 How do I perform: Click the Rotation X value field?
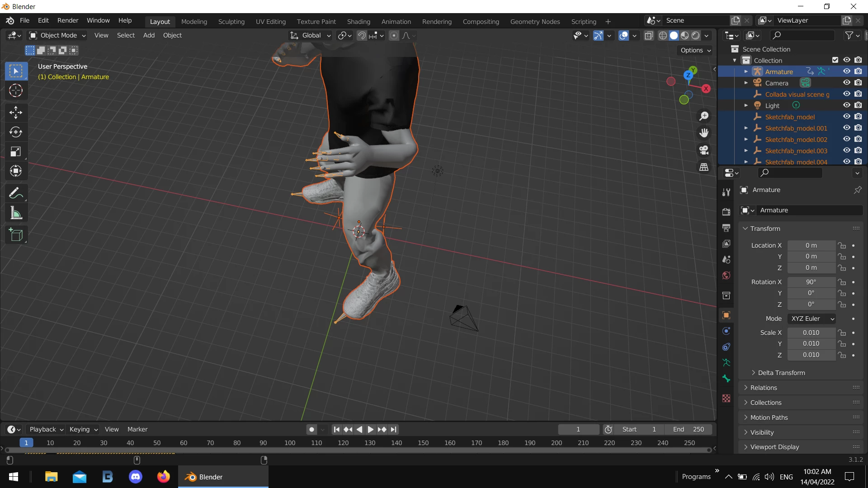coord(811,282)
